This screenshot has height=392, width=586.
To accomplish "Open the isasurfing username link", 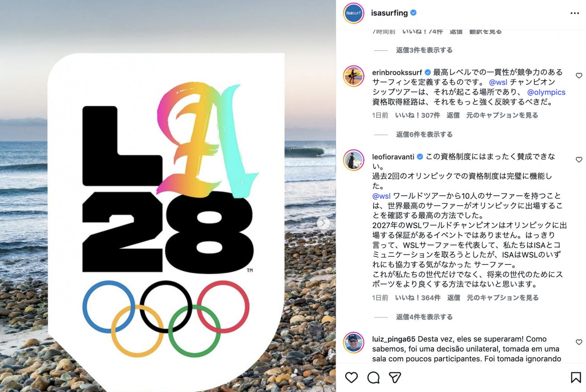I will coord(389,13).
